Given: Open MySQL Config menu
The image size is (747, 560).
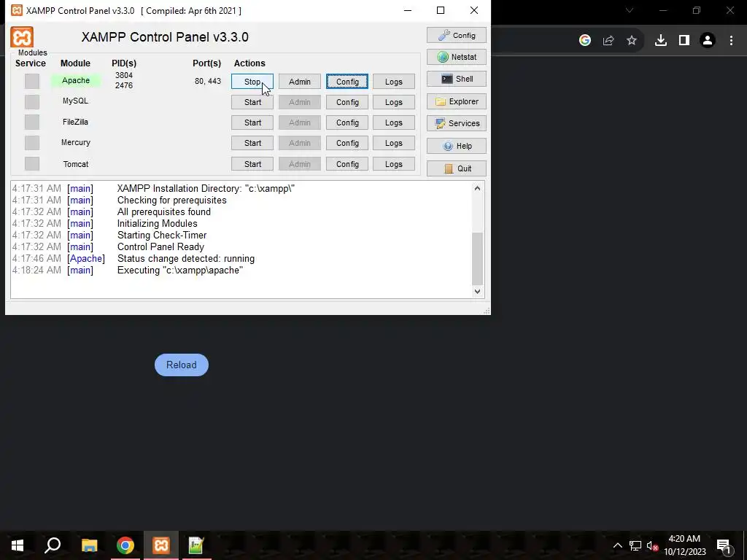Looking at the screenshot, I should pyautogui.click(x=347, y=102).
